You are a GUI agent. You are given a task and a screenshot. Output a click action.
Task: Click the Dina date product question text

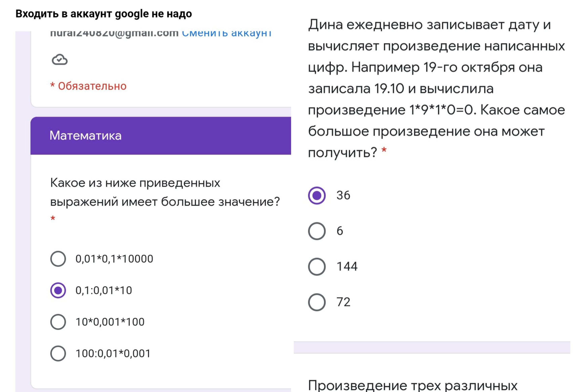tap(436, 88)
